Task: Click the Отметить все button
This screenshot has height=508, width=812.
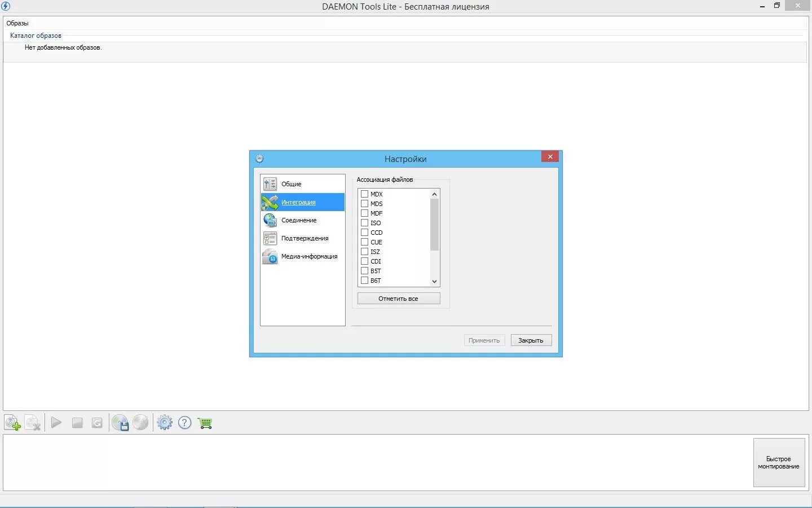Action: click(x=399, y=299)
